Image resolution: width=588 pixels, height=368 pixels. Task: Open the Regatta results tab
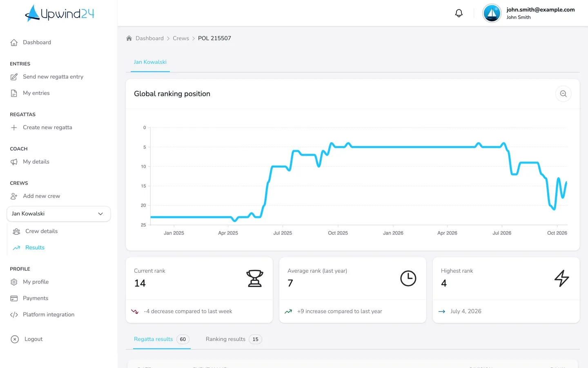[162, 339]
